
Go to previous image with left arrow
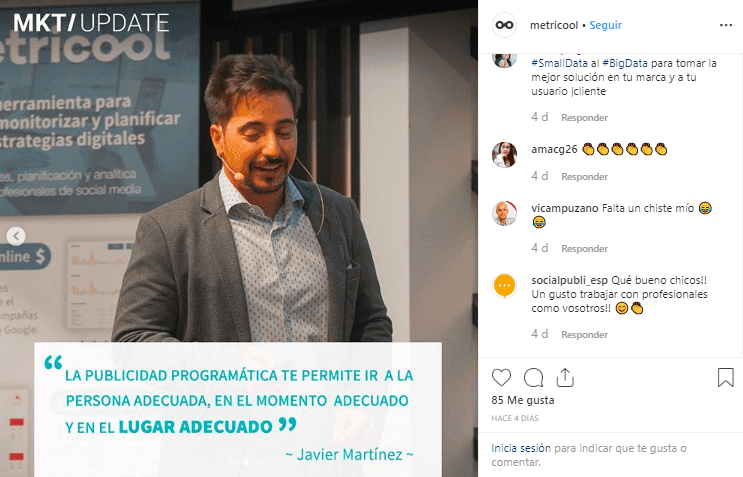tap(16, 236)
